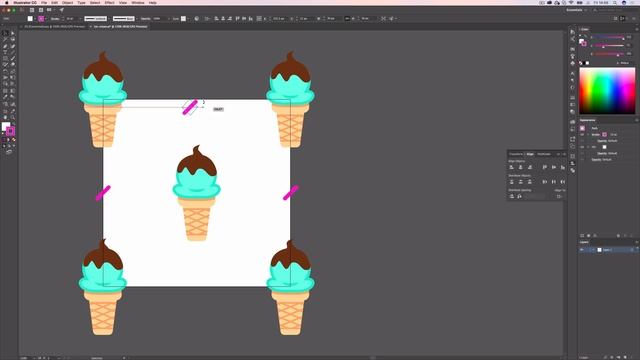Click the Stroke label link in the control bar
640x360 pixels.
55,19
